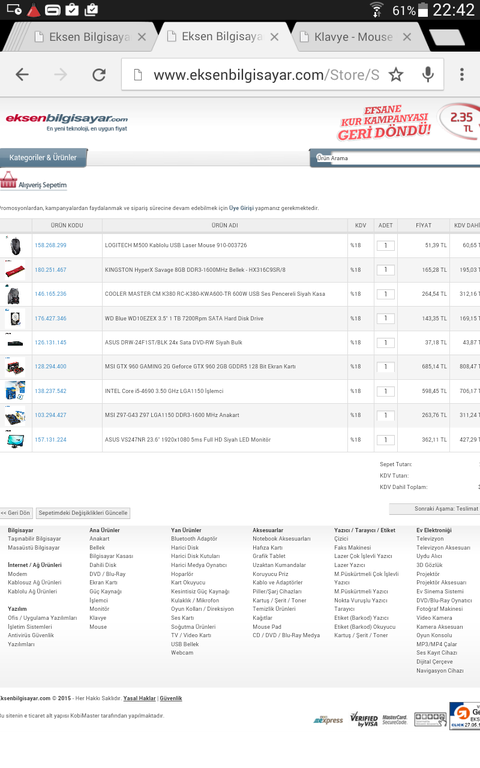Click the bkmexpress payment logo

pyautogui.click(x=328, y=720)
